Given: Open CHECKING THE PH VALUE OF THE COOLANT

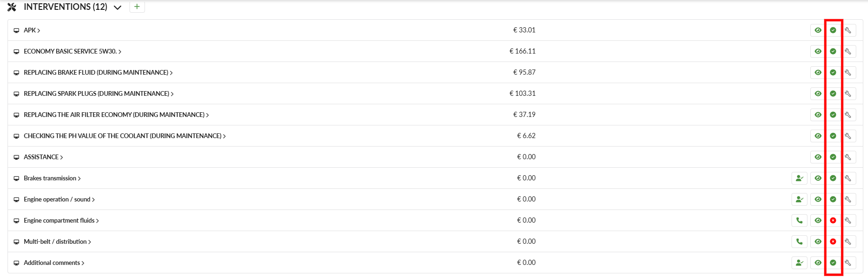Looking at the screenshot, I should [125, 136].
